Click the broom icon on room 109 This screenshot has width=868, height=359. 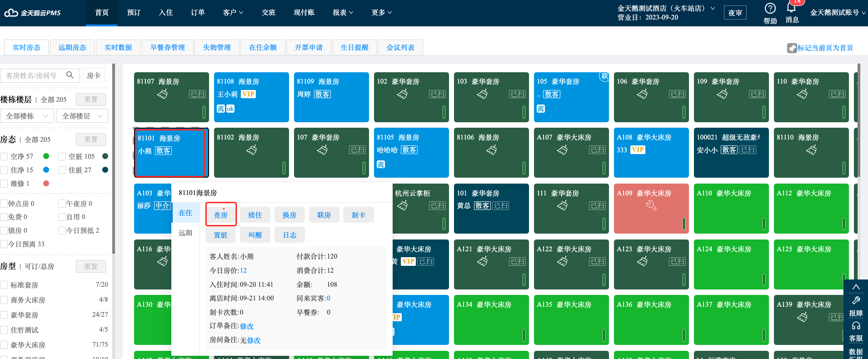coord(722,94)
